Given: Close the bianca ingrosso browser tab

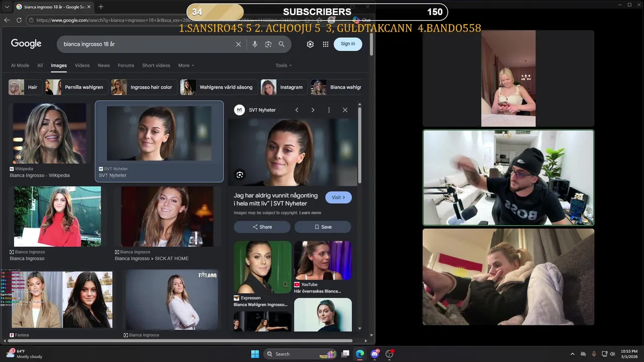Looking at the screenshot, I should coord(90,7).
